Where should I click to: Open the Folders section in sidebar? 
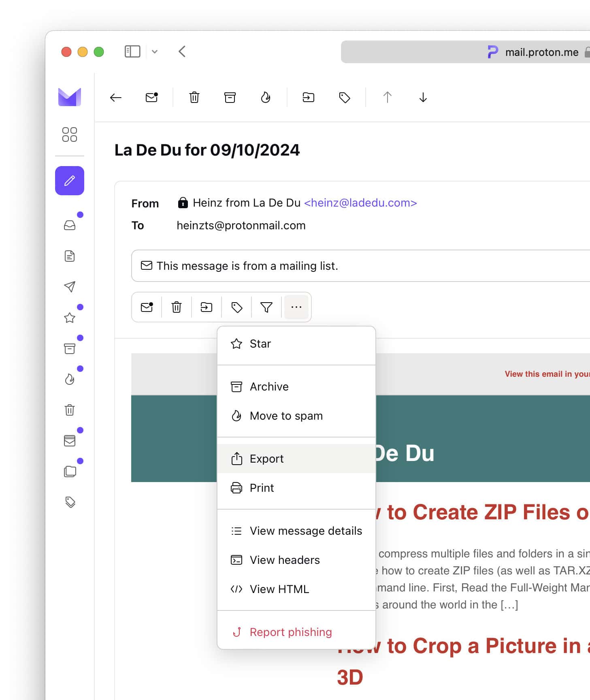(x=70, y=472)
